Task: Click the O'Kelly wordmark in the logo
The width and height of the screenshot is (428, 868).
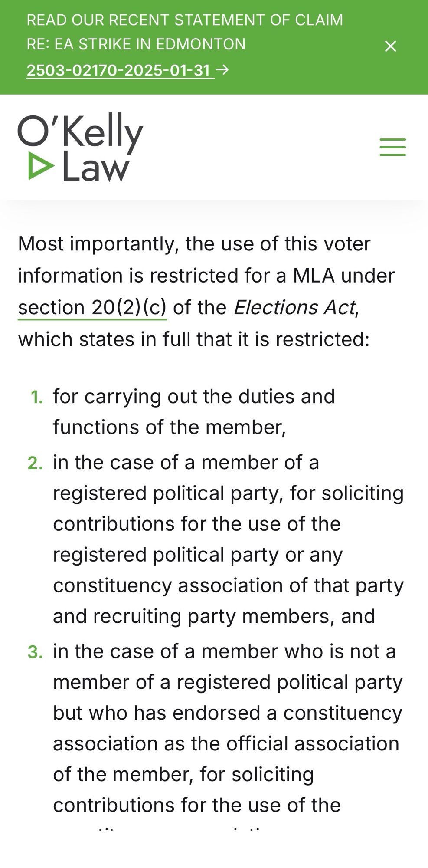Action: pyautogui.click(x=81, y=132)
